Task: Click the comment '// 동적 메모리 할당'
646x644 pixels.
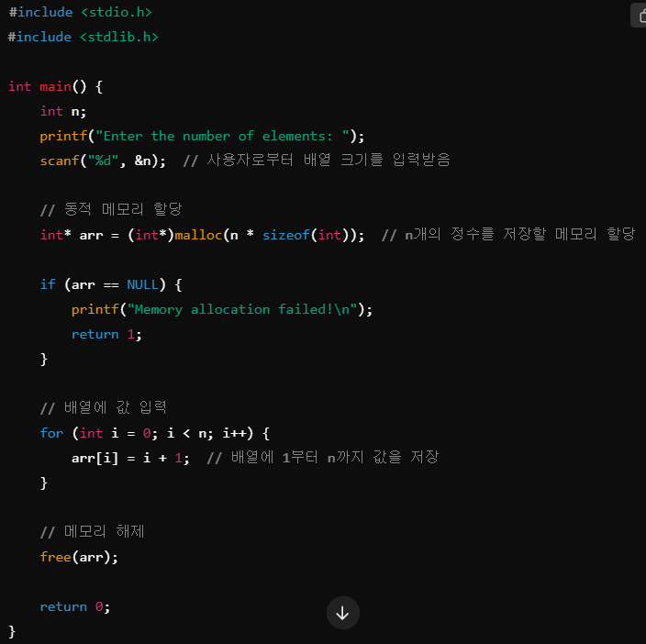Action: click(111, 209)
